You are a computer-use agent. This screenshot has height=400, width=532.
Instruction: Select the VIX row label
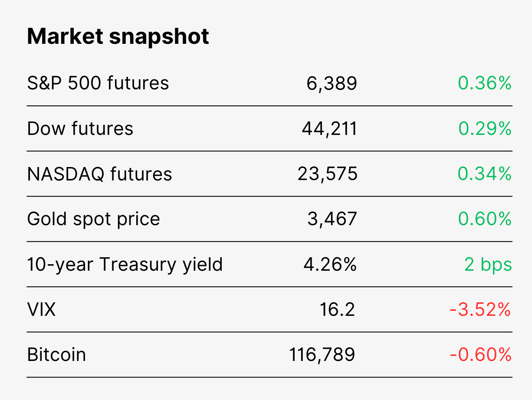click(42, 310)
